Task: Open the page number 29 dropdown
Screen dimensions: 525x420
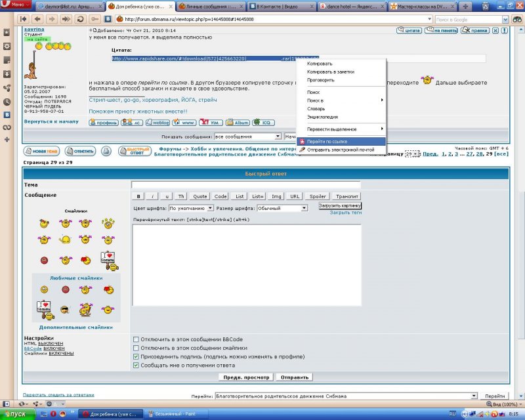Action: [x=412, y=154]
